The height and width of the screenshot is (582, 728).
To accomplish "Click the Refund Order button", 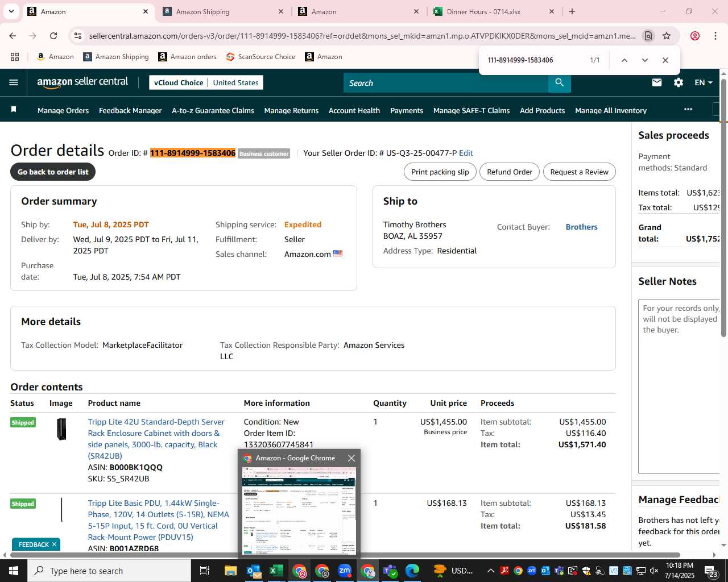I will pos(510,172).
